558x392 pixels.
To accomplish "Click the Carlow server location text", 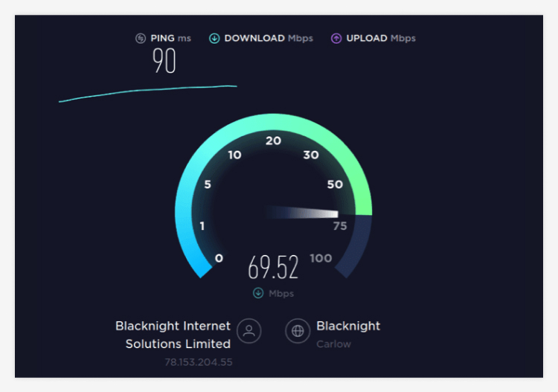I will pyautogui.click(x=333, y=344).
